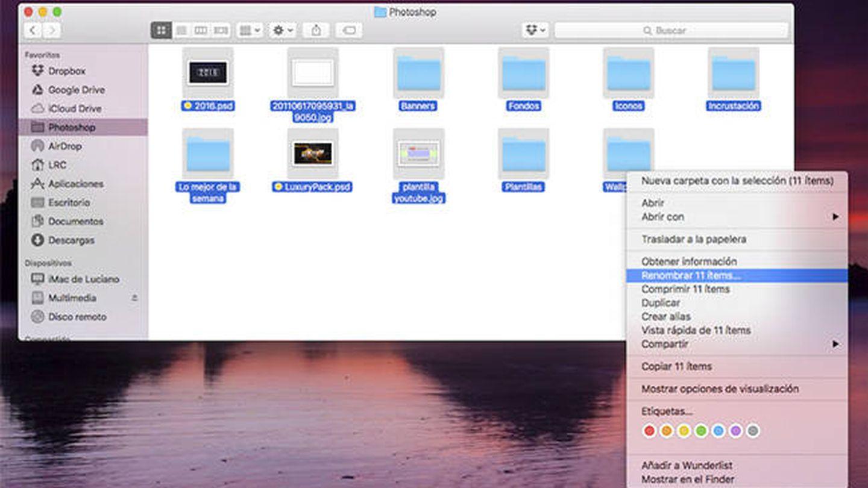The width and height of the screenshot is (868, 488).
Task: Open AirDrop in the sidebar
Action: click(x=64, y=146)
